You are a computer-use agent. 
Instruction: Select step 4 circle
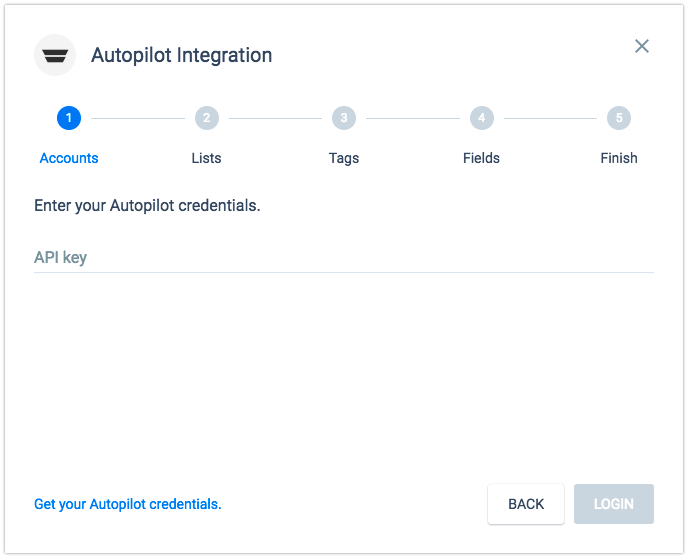tap(482, 118)
